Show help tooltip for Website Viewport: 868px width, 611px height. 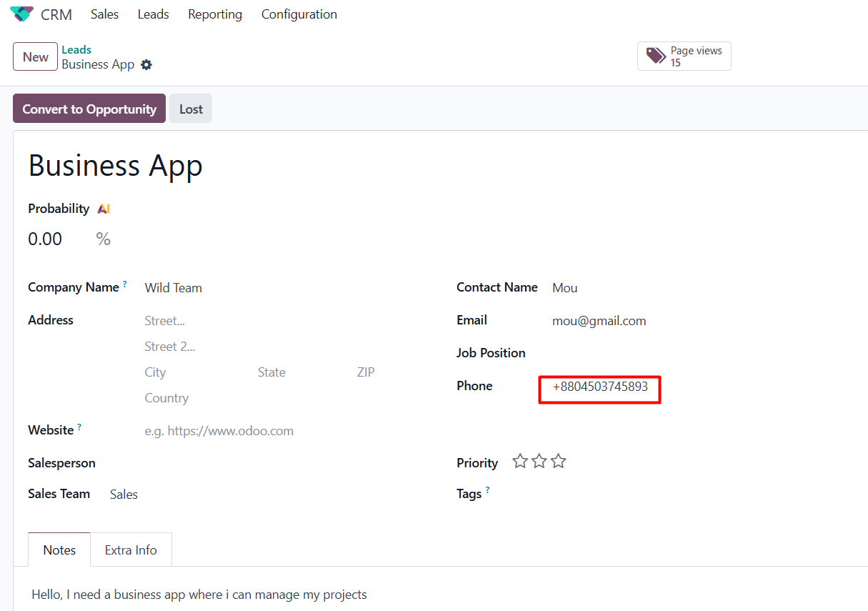pyautogui.click(x=79, y=427)
